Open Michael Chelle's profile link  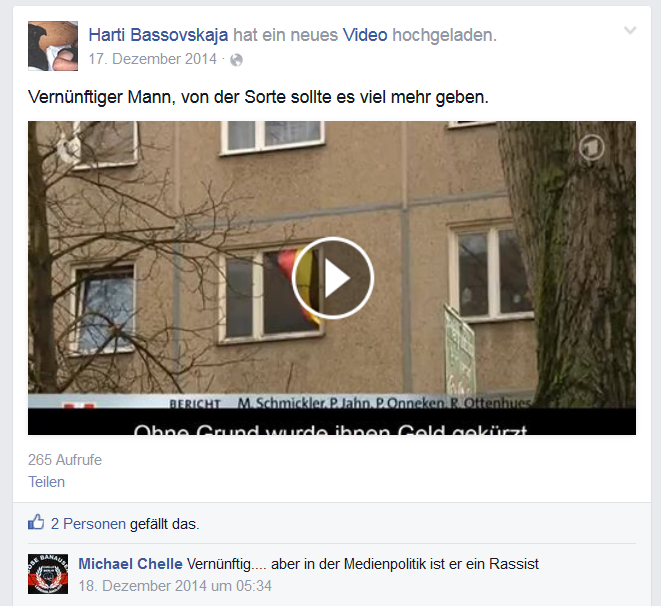point(130,564)
